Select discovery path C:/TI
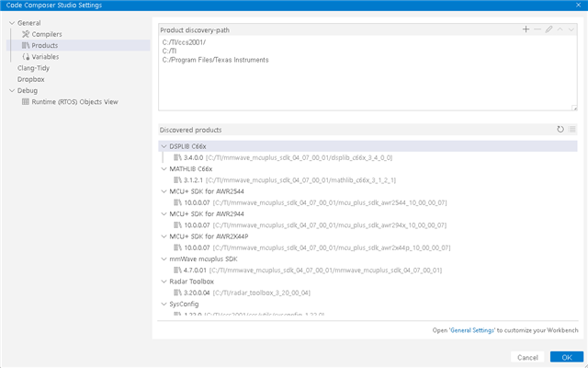Viewport: 588px width, 368px height. (169, 52)
